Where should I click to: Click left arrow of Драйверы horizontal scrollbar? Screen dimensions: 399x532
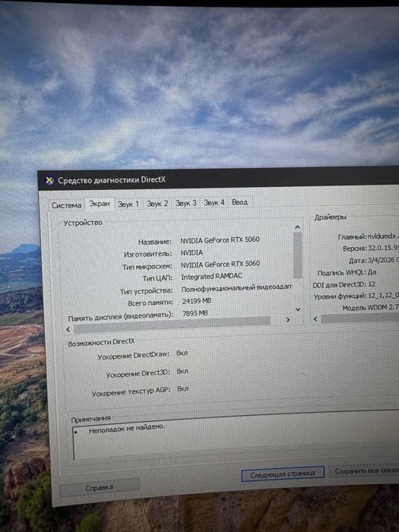coord(316,318)
